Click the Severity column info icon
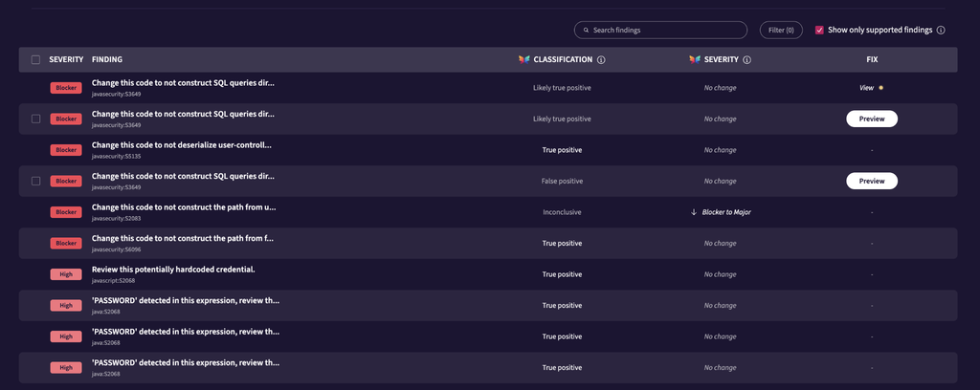Image resolution: width=980 pixels, height=390 pixels. [x=746, y=60]
